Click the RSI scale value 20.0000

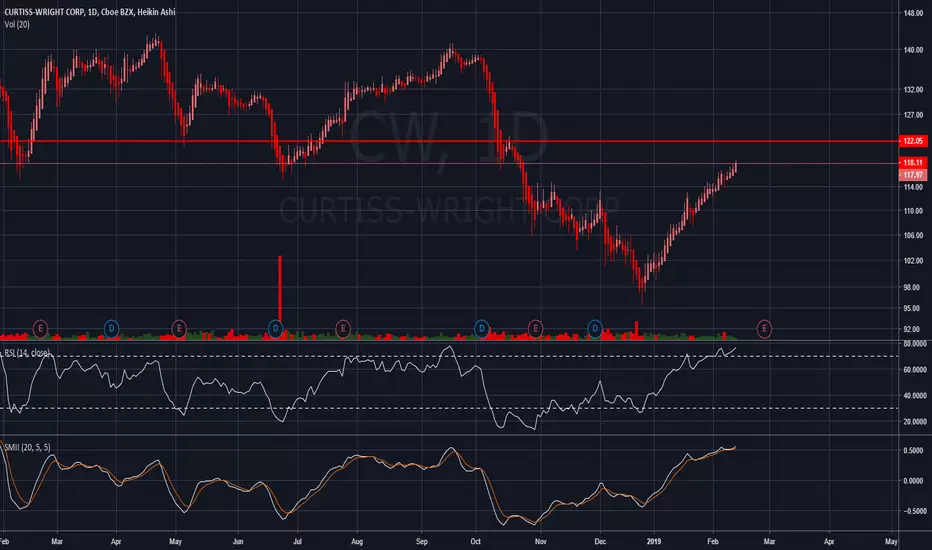pos(915,422)
